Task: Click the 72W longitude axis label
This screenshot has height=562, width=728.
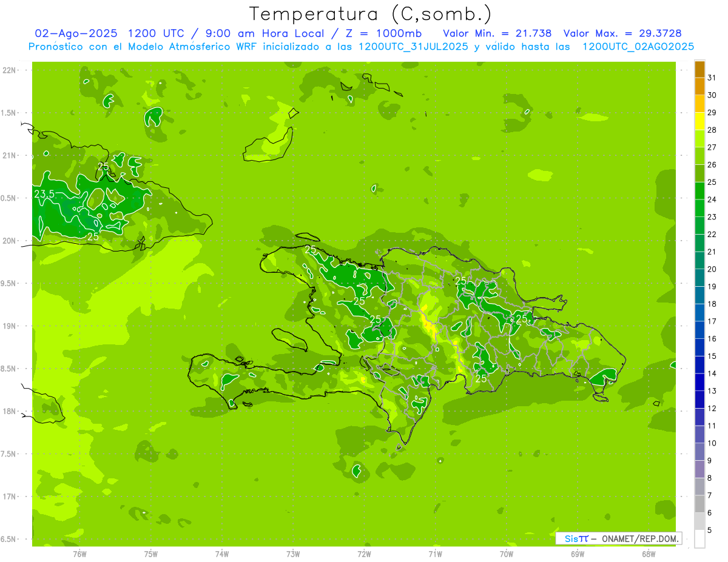Action: [x=364, y=554]
